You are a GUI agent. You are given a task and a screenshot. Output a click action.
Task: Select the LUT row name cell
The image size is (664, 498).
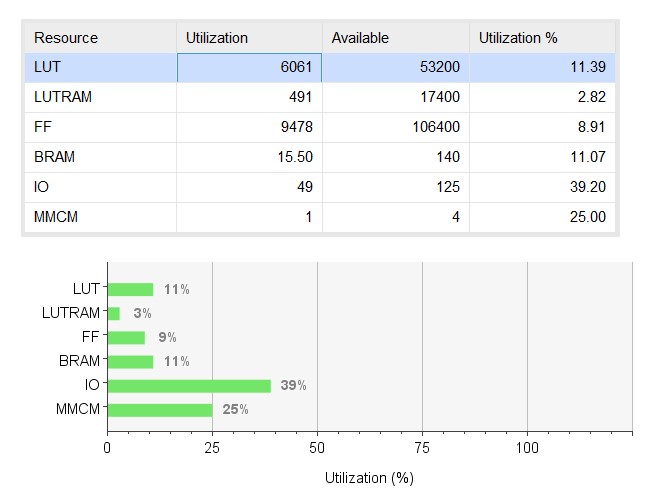[x=100, y=67]
